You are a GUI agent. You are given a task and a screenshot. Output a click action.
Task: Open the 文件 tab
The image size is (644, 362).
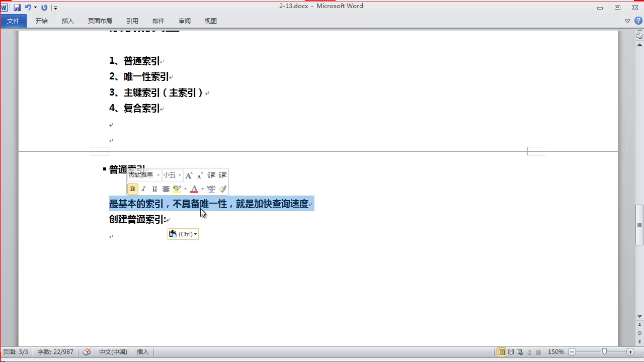[13, 21]
